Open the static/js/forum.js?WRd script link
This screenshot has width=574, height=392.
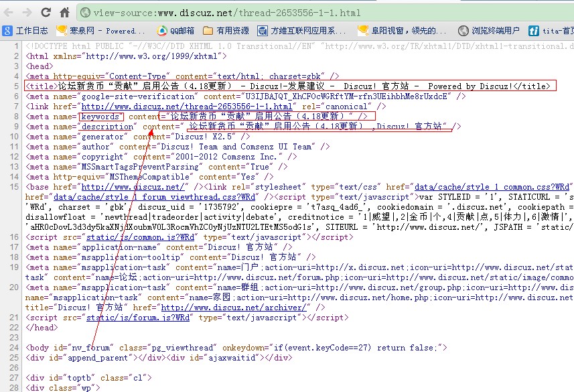138,318
